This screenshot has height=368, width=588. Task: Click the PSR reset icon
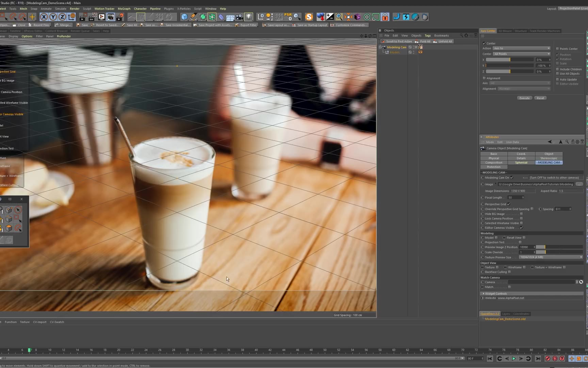[288, 17]
